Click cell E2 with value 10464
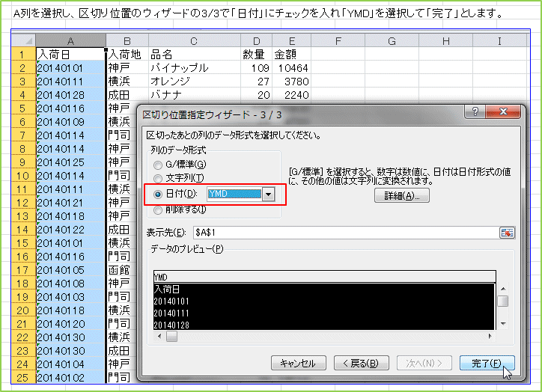Viewport: 542px width, 392px height. 292,67
